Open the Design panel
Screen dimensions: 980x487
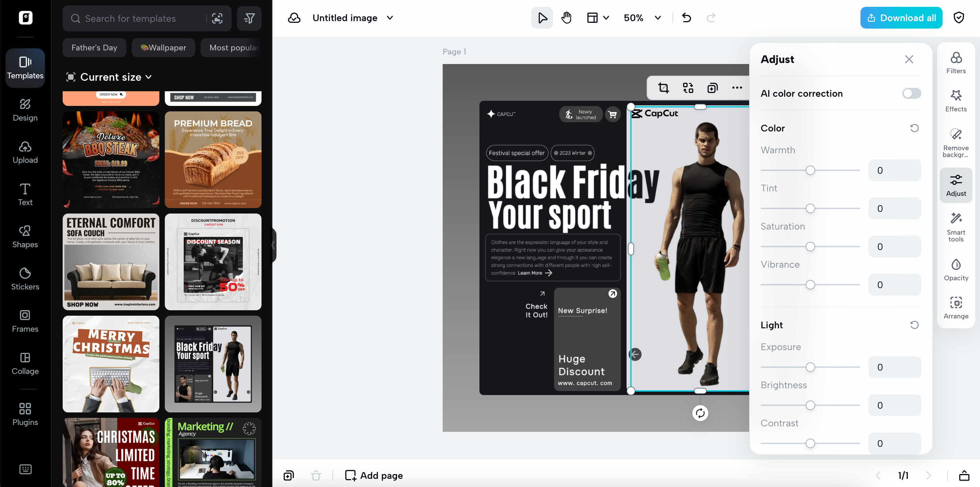point(25,110)
